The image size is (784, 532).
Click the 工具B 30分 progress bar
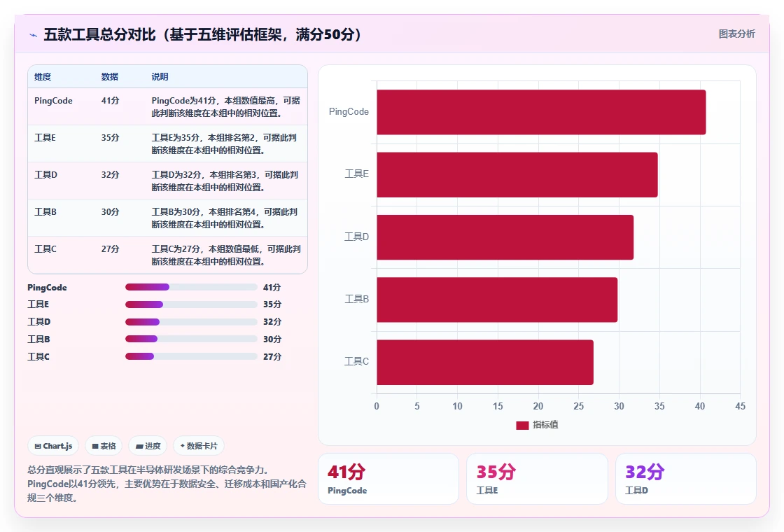(191, 339)
